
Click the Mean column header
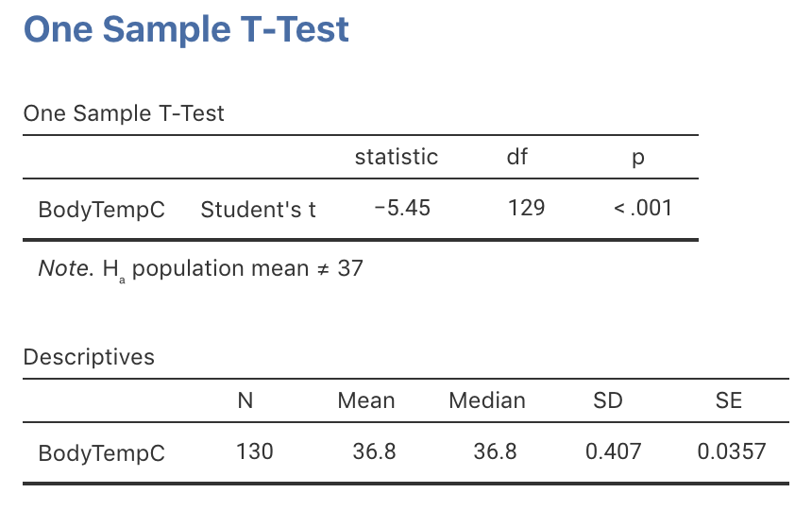click(x=366, y=400)
